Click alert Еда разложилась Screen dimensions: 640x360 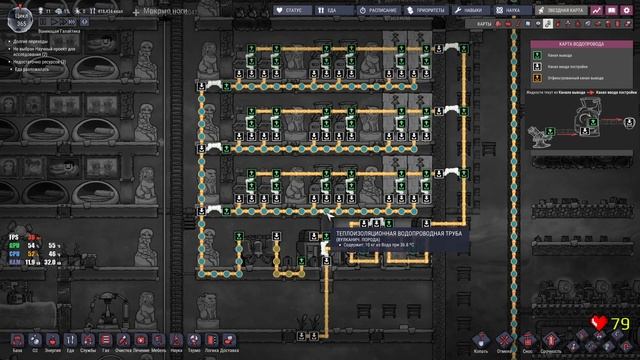[31, 69]
